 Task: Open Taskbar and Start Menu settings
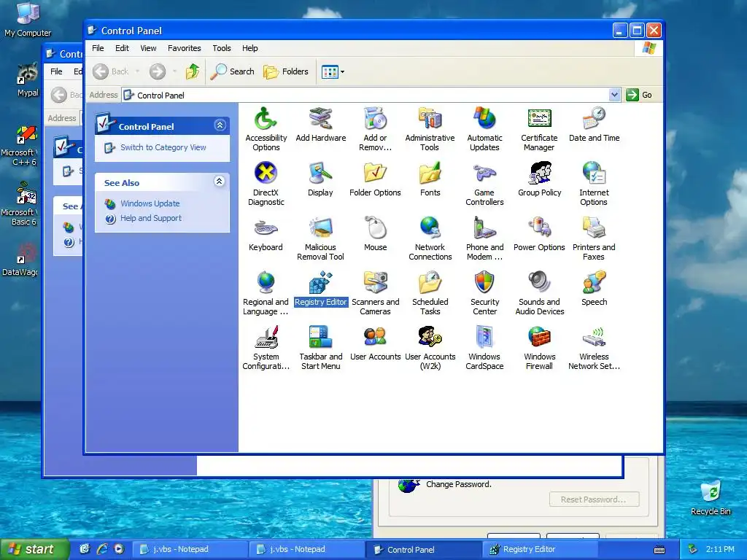tap(320, 348)
